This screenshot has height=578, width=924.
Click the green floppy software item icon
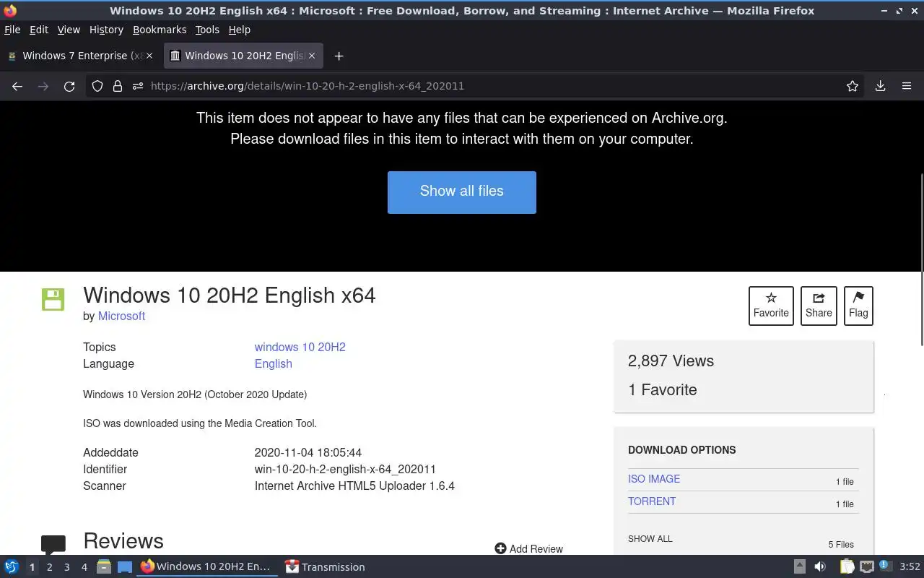coord(53,299)
